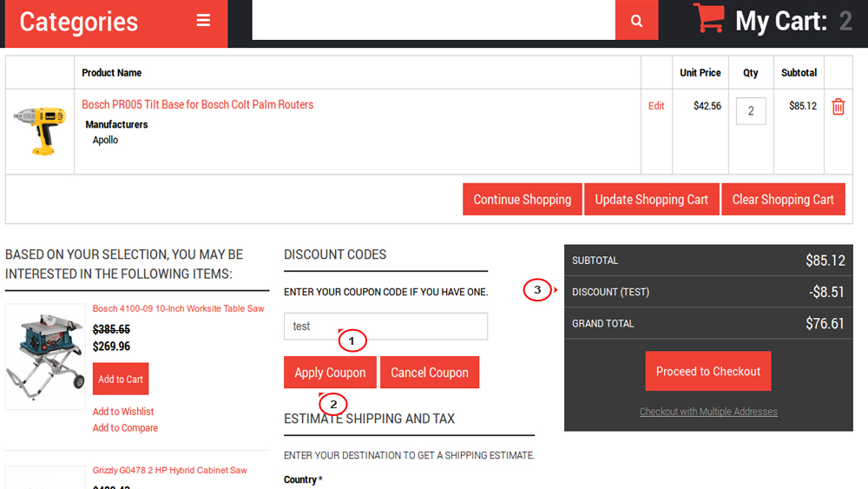Viewport: 868px width, 489px height.
Task: Click Update Shopping Cart button
Action: coord(652,200)
